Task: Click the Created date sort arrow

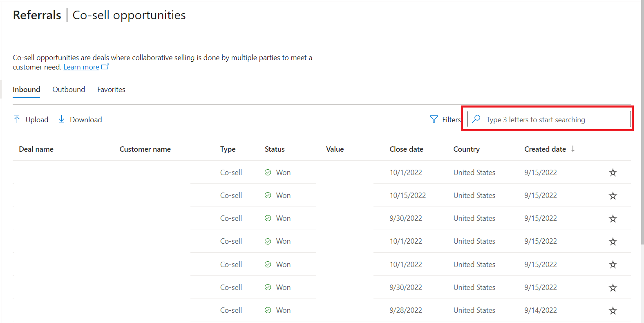Action: [x=573, y=149]
